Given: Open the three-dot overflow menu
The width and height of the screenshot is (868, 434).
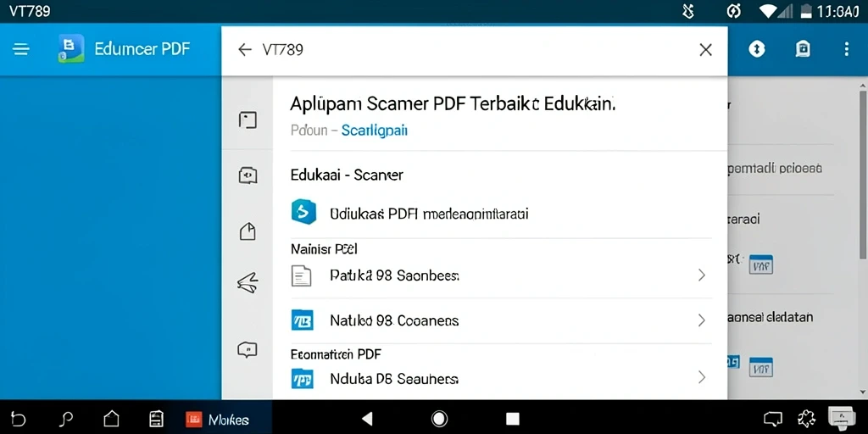Looking at the screenshot, I should [846, 49].
